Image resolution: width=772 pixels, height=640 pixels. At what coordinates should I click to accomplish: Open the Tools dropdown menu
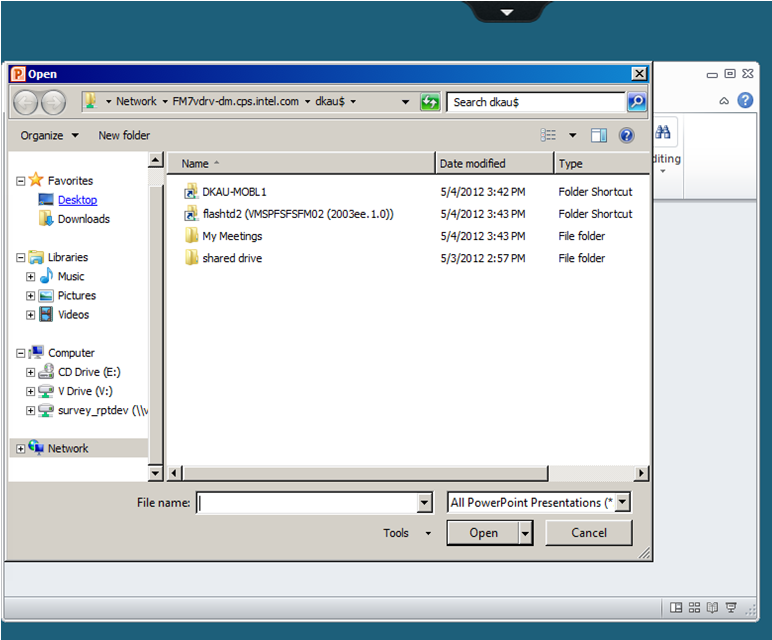click(x=403, y=533)
